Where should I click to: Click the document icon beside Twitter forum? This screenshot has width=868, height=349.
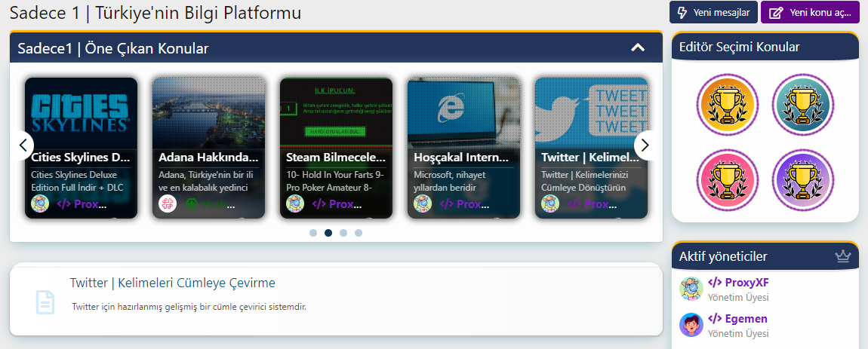point(45,302)
